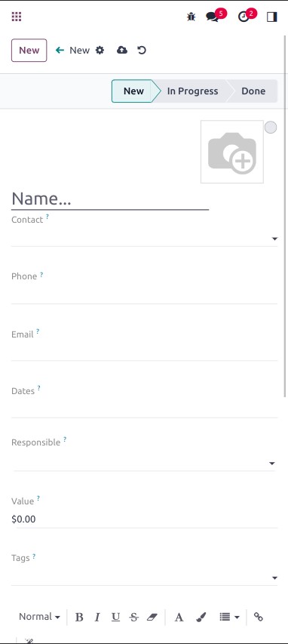Toggle bold text formatting
This screenshot has height=644, width=288.
[79, 617]
